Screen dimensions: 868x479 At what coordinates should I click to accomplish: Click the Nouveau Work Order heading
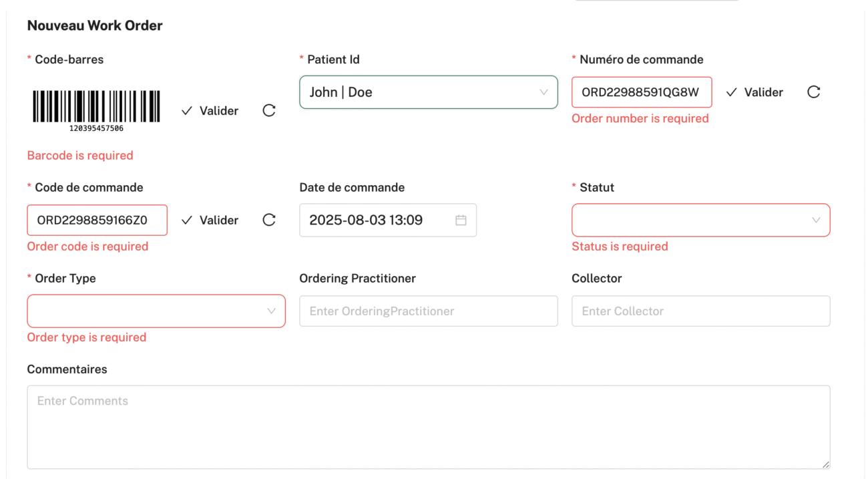[x=95, y=26]
